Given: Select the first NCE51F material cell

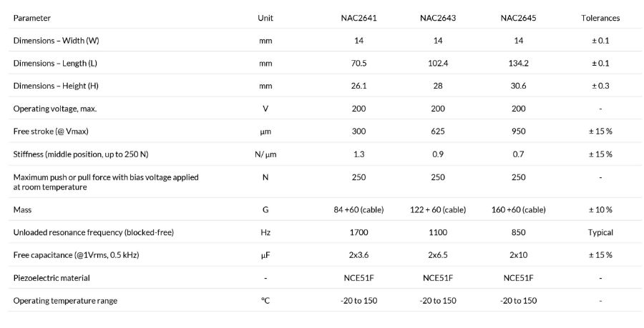Looking at the screenshot, I should [358, 278].
